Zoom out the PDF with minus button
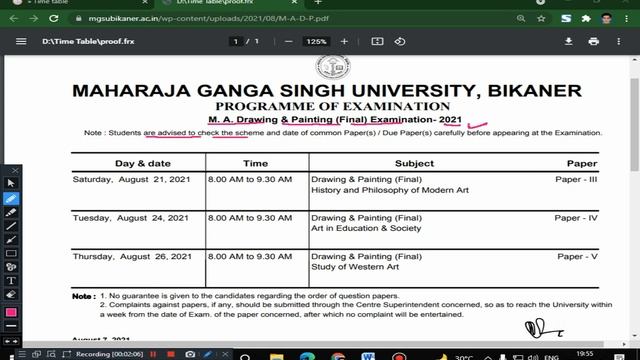Viewport: 640px width, 360px height. 289,42
